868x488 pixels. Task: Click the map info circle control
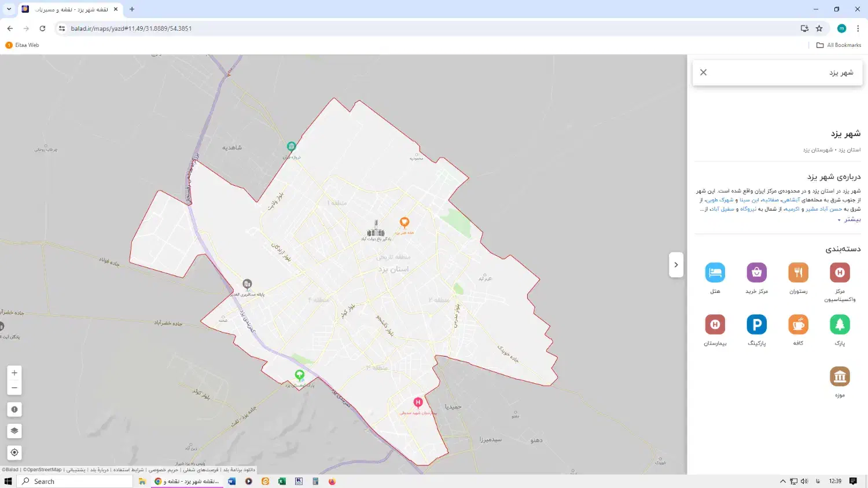[x=14, y=409]
